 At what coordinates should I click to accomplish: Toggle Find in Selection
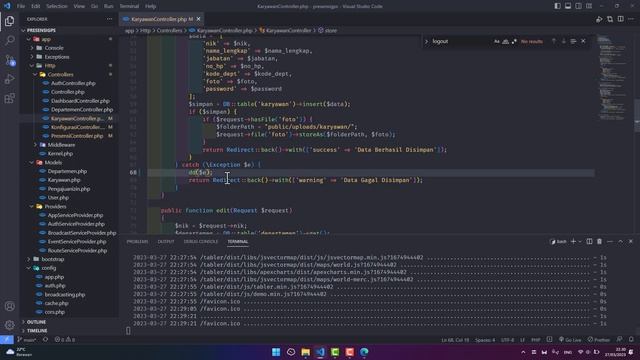point(573,41)
